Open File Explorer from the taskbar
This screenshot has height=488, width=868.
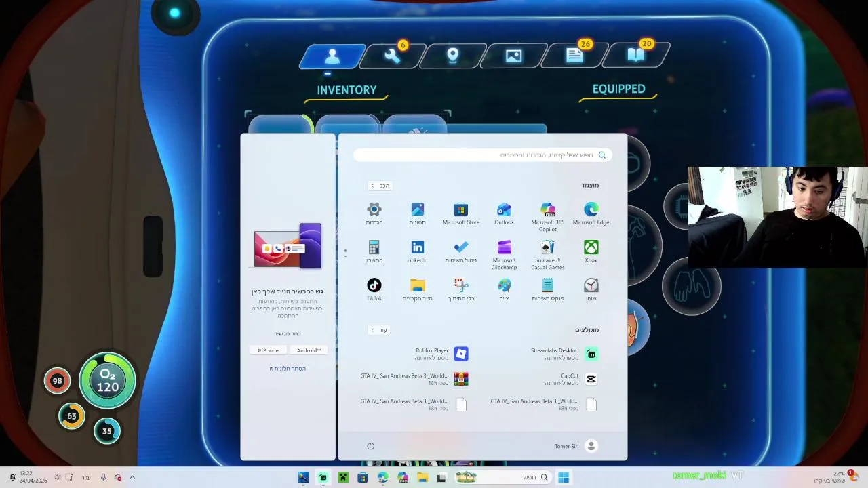coord(422,477)
